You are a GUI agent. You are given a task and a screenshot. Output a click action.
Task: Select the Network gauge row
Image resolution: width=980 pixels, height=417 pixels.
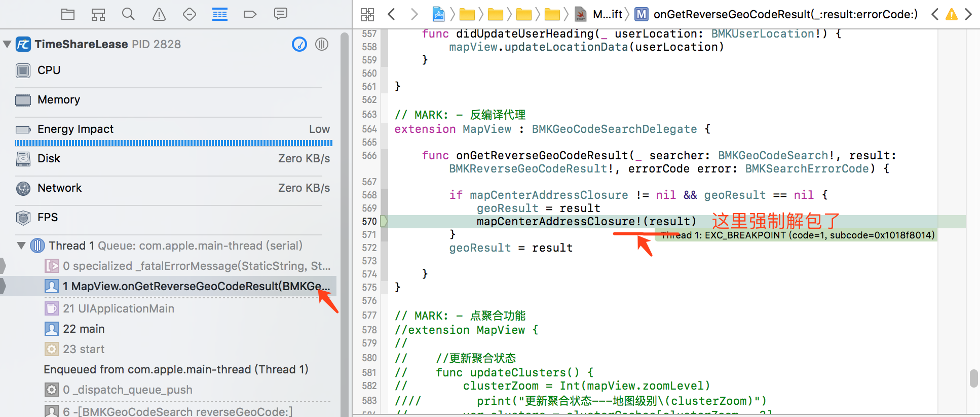coord(168,188)
